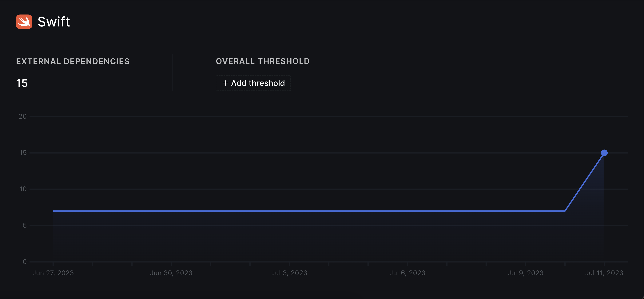This screenshot has width=644, height=299.
Task: Click the Jul 9, 2023 axis label
Action: [x=526, y=273]
